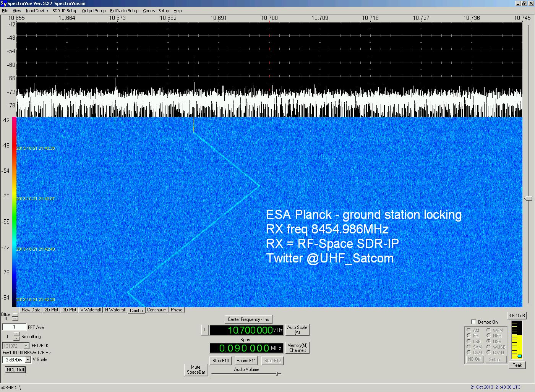
Task: Select the USB demodulation mode
Action: pyautogui.click(x=489, y=341)
